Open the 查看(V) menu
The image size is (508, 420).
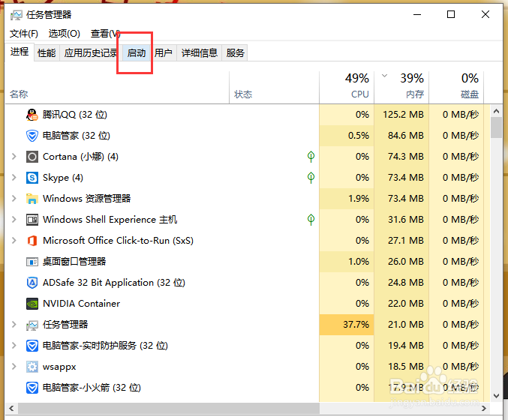106,33
